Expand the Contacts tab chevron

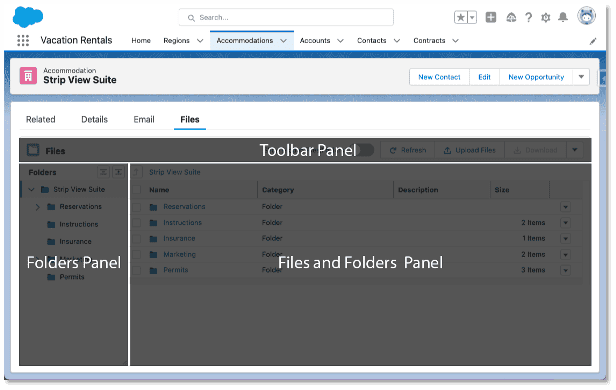[397, 41]
